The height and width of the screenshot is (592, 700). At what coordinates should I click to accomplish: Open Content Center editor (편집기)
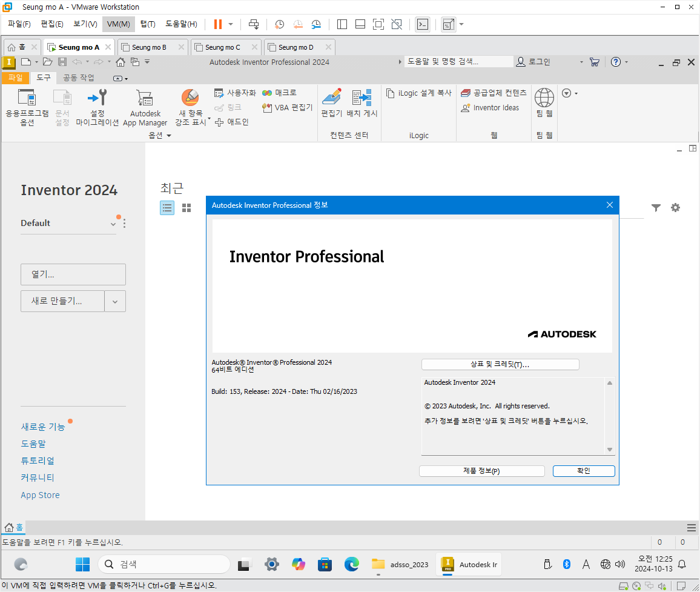click(332, 103)
